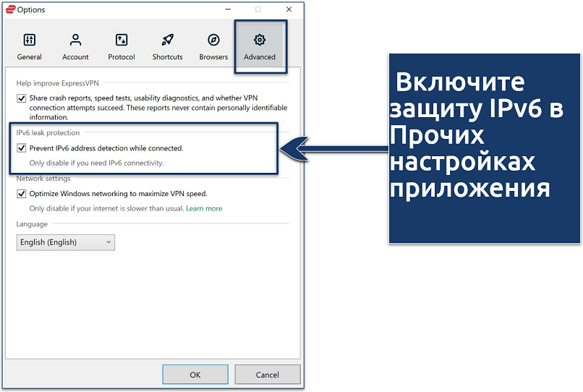Viewport: 583px width, 392px height.
Task: Click the Language section heading
Action: tap(32, 224)
